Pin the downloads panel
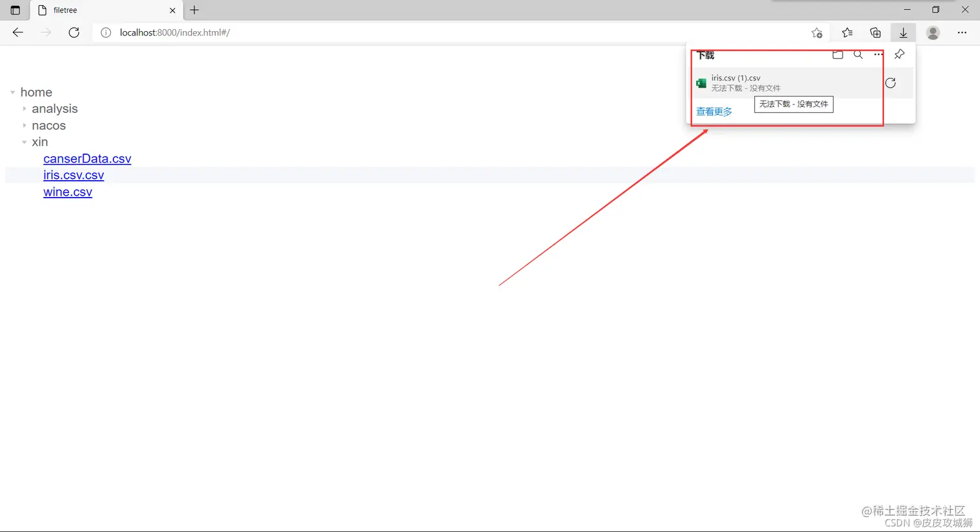980x532 pixels. point(899,55)
